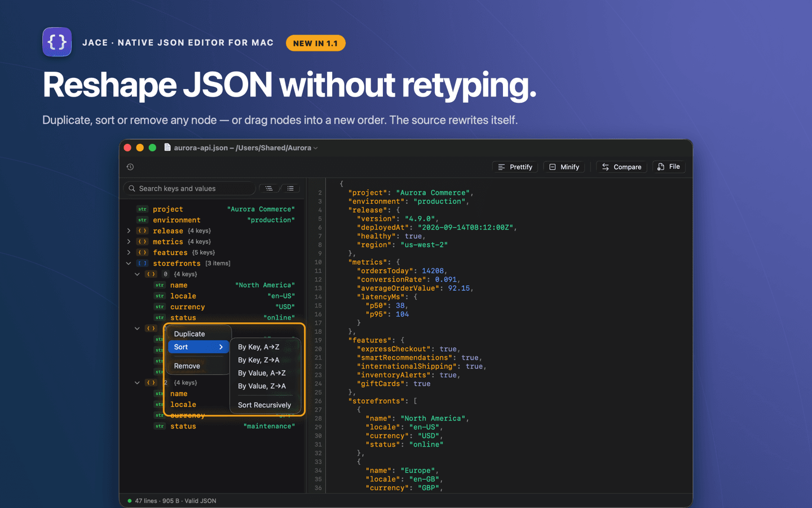Choose Remove from the context menu
Image resolution: width=812 pixels, height=508 pixels.
pyautogui.click(x=198, y=366)
